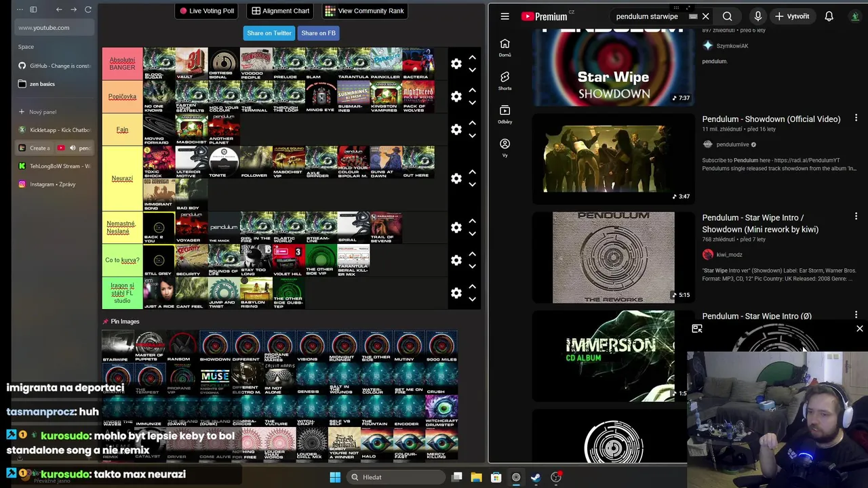Focus the pendulum starwipe search field
The image size is (868, 488).
coord(647,16)
